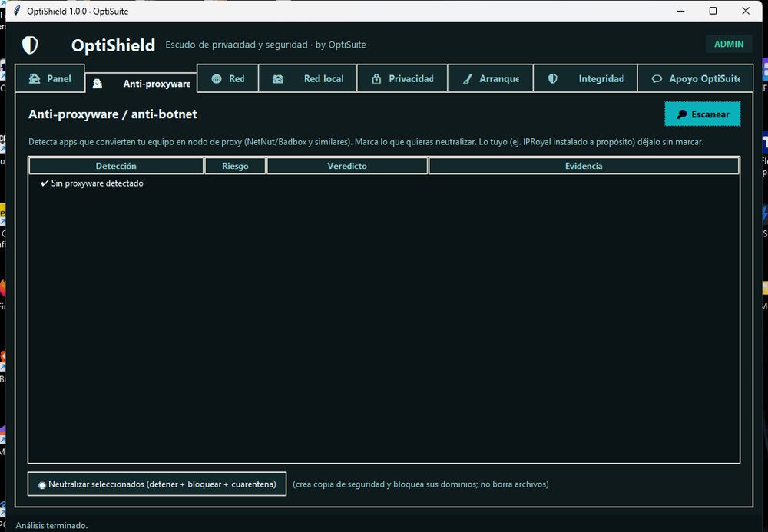
Task: Click the house icon on Panel tab
Action: (x=35, y=78)
